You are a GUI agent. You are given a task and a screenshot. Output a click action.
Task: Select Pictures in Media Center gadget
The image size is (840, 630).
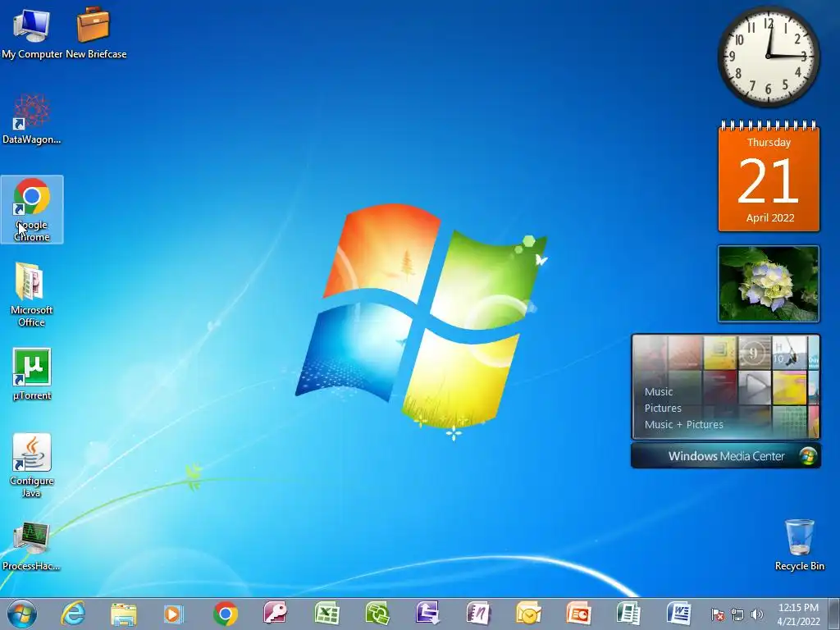(x=663, y=409)
